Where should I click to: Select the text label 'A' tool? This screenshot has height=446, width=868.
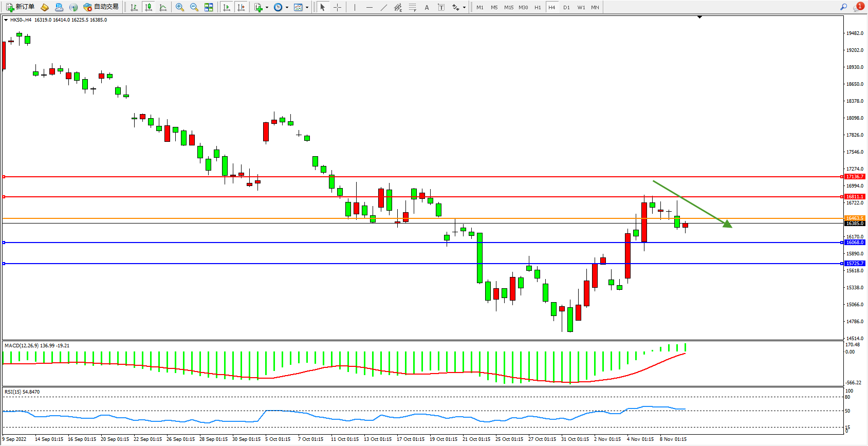(x=427, y=7)
